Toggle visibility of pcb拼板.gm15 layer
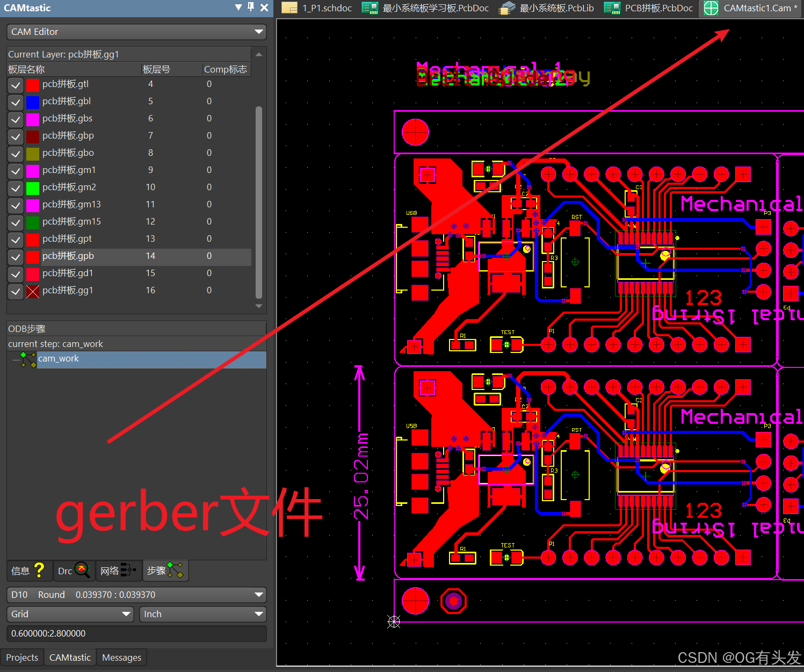 16,222
